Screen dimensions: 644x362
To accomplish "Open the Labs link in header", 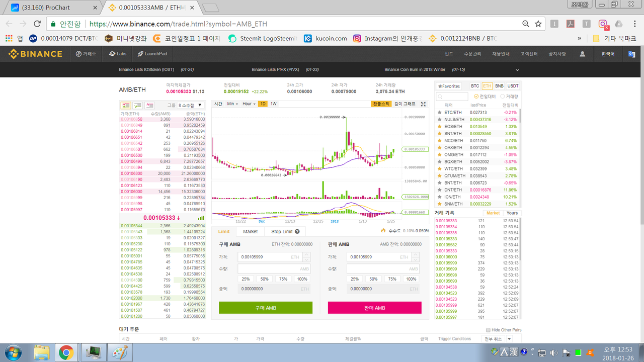I will pos(118,54).
